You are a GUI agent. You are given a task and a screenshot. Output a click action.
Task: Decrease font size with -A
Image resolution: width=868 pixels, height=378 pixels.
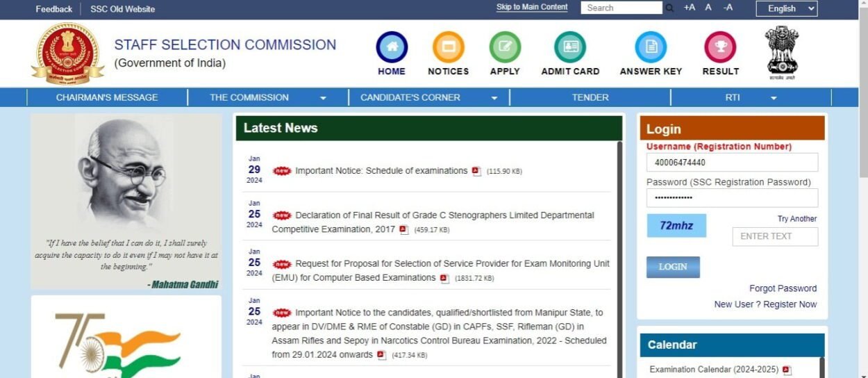pyautogui.click(x=728, y=8)
